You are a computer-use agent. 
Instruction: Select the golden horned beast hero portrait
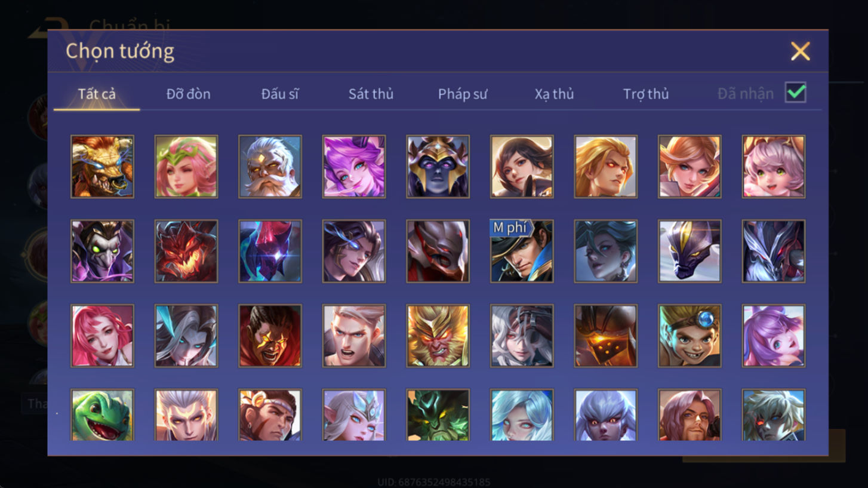102,167
